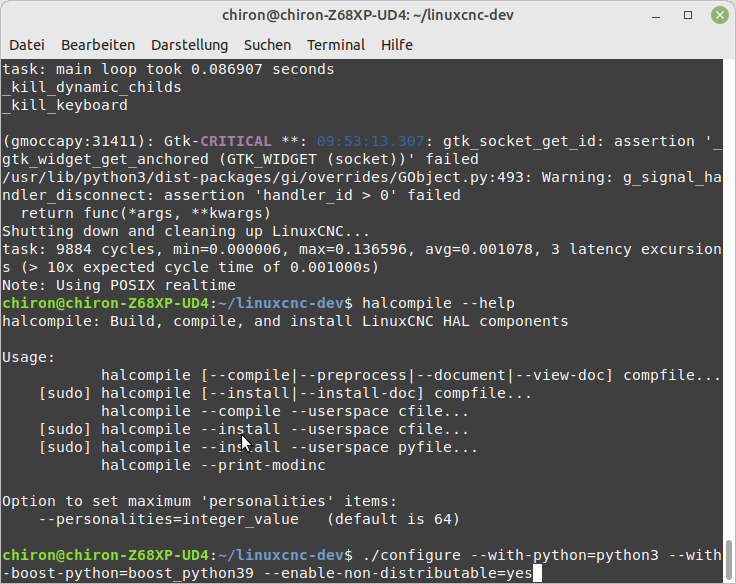
Task: Click 'Note: Using POSIX realtime' line
Action: click(x=119, y=285)
